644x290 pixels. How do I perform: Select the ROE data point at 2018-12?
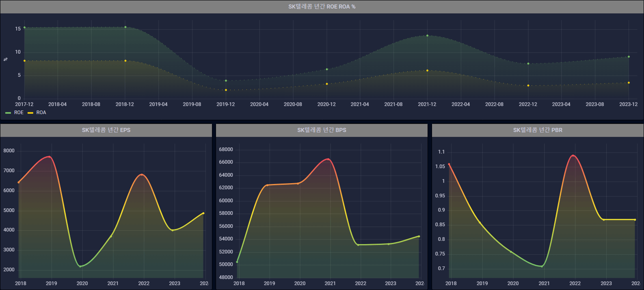[125, 27]
